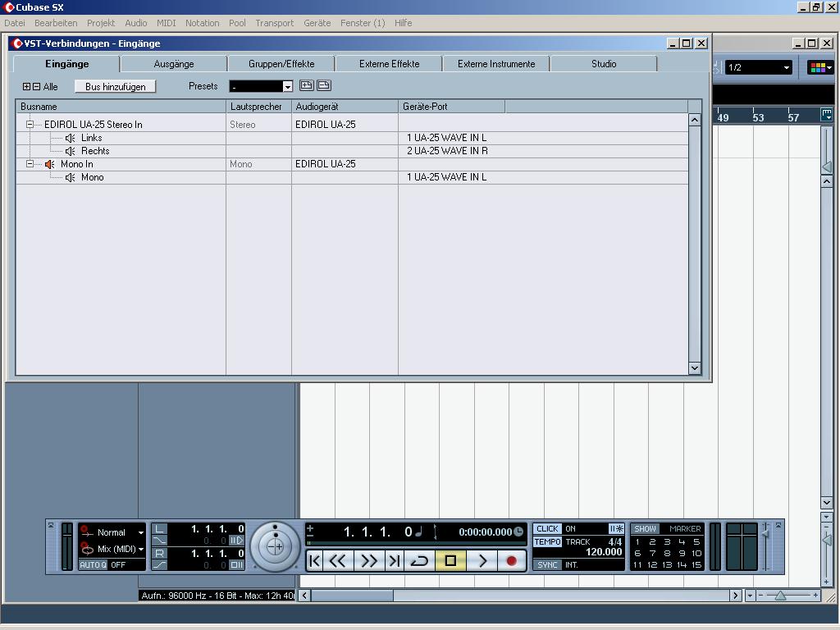The width and height of the screenshot is (840, 630).
Task: Open the Mix (MIDI) cycle record dropdown
Action: 141,549
